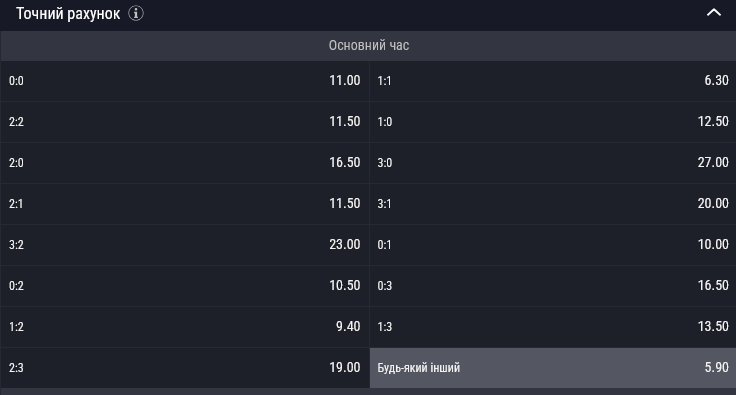Select the 0:0 score at 11.00
The image size is (736, 395).
click(184, 81)
